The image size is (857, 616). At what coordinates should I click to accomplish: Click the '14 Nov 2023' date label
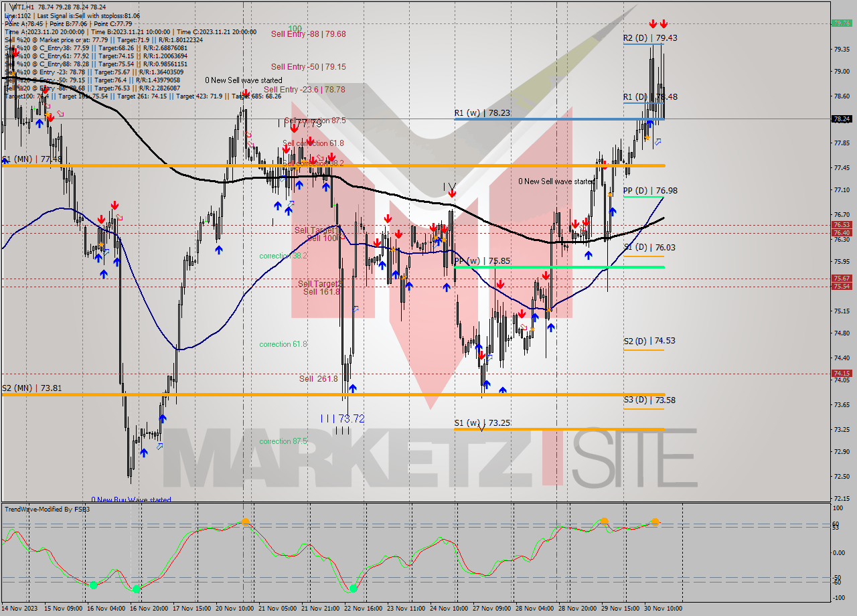21,609
